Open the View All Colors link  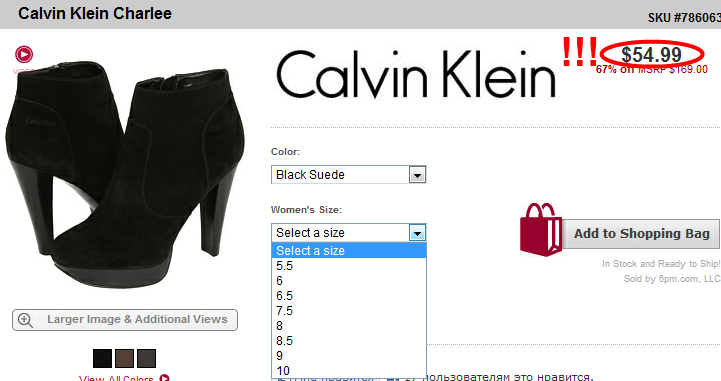point(124,378)
